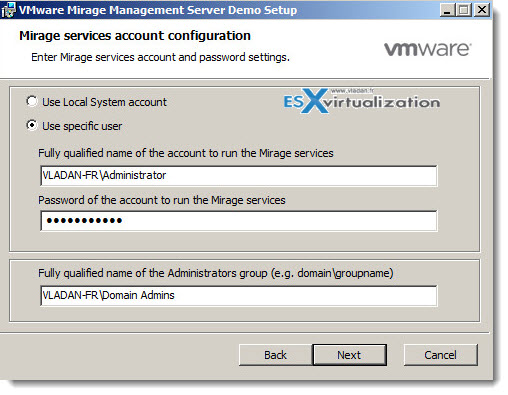Cancel the Mirage setup wizard

(440, 355)
